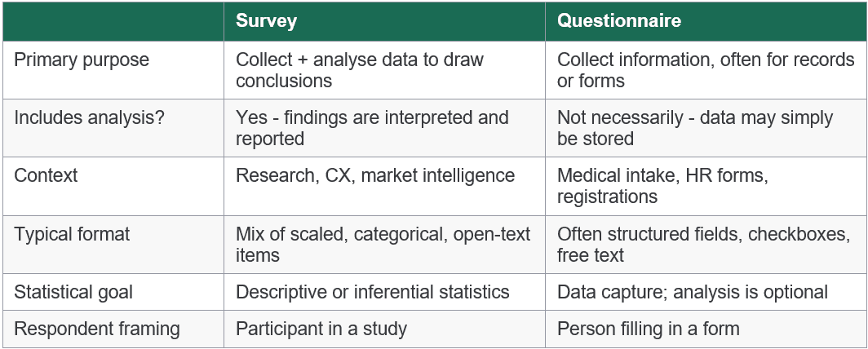Click 'Research, CX, market intelligence' cell
The width and height of the screenshot is (868, 349).
point(375,176)
